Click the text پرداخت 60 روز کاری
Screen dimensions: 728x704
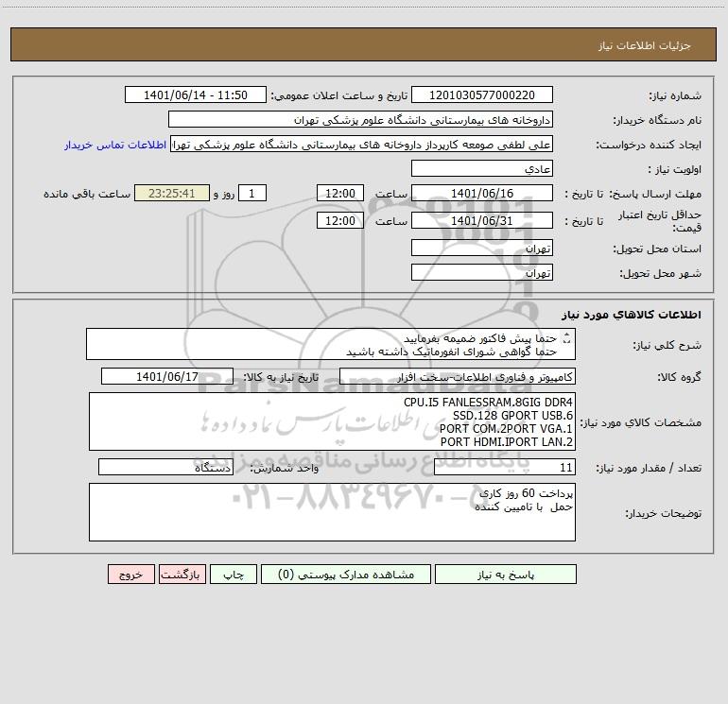(527, 493)
